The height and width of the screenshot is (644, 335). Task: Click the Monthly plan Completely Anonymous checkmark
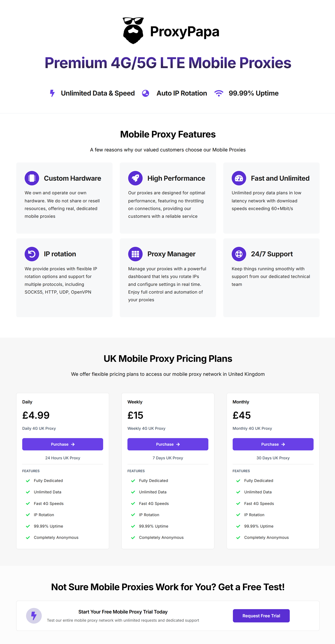click(238, 538)
